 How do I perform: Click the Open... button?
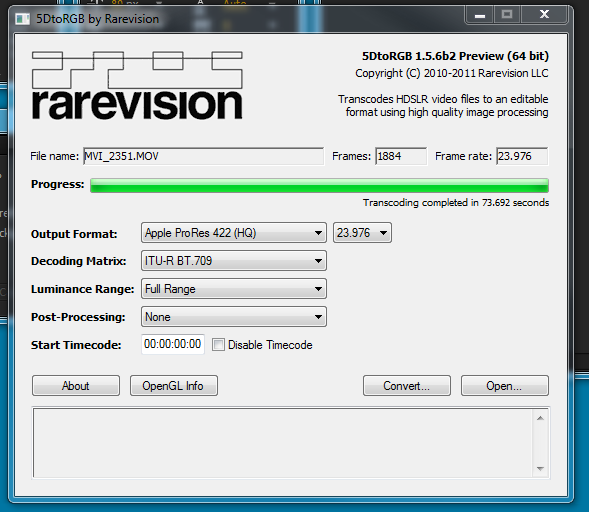point(504,386)
